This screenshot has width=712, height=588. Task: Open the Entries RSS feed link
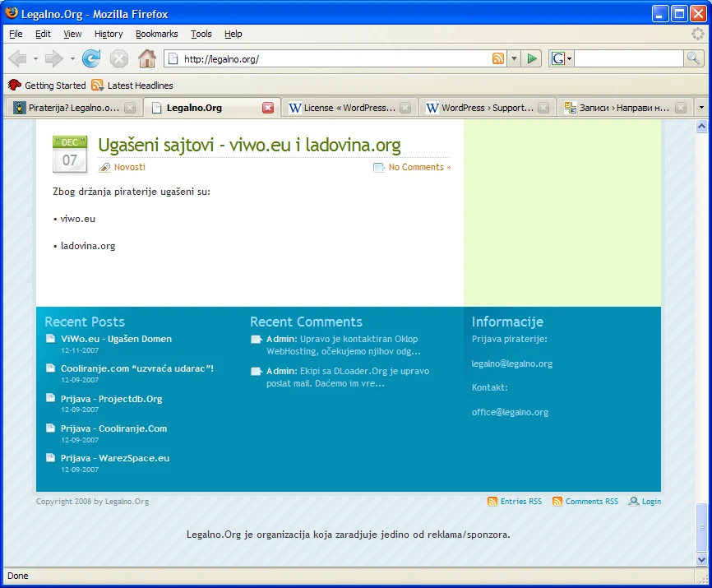click(515, 502)
